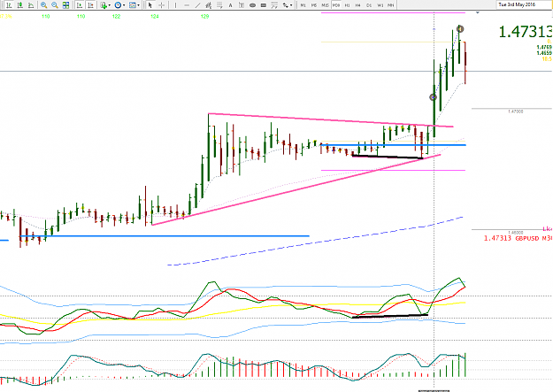Click the green '129' value at chart top
This screenshot has height=392, width=553.
(x=204, y=16)
